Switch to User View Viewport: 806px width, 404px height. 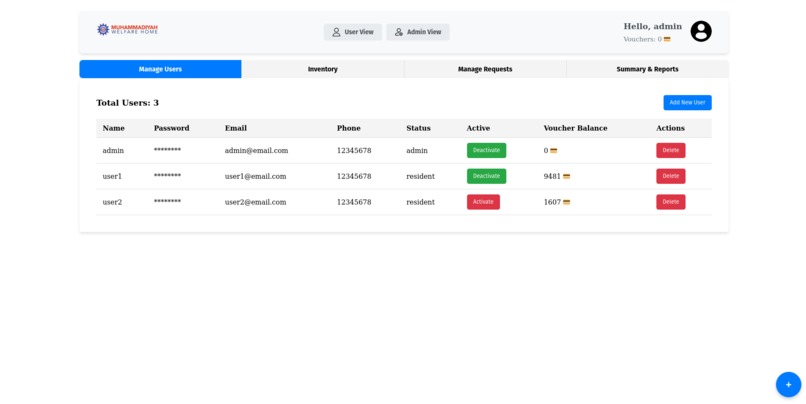pyautogui.click(x=353, y=32)
